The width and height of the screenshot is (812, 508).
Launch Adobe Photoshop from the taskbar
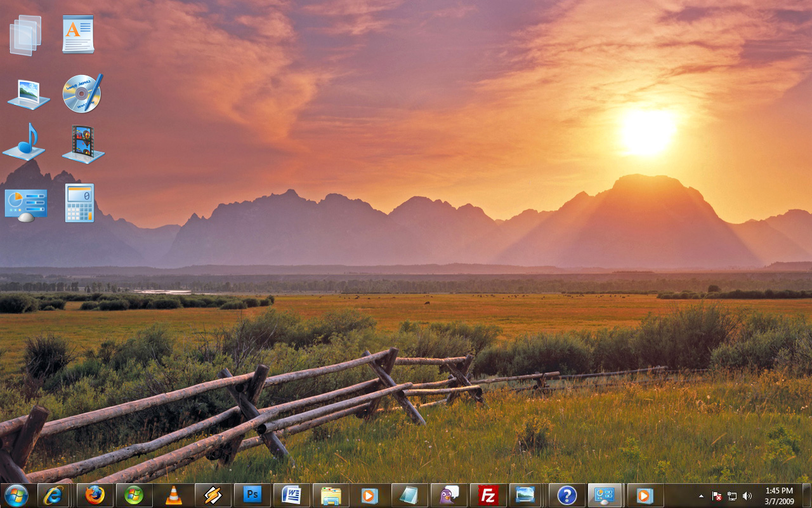(x=252, y=495)
